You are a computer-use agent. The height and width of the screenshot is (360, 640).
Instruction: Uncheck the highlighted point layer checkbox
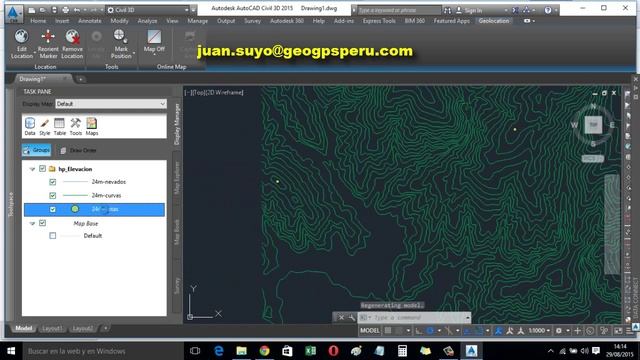tap(53, 209)
